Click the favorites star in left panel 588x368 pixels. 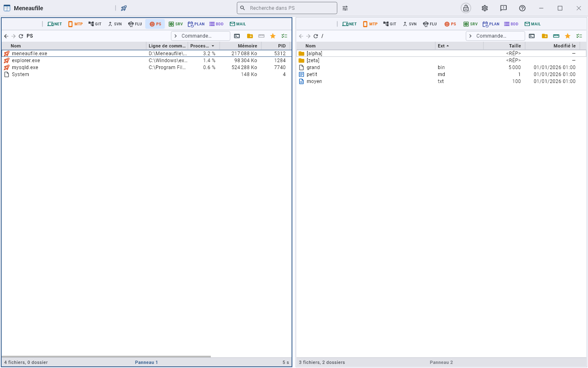(273, 36)
